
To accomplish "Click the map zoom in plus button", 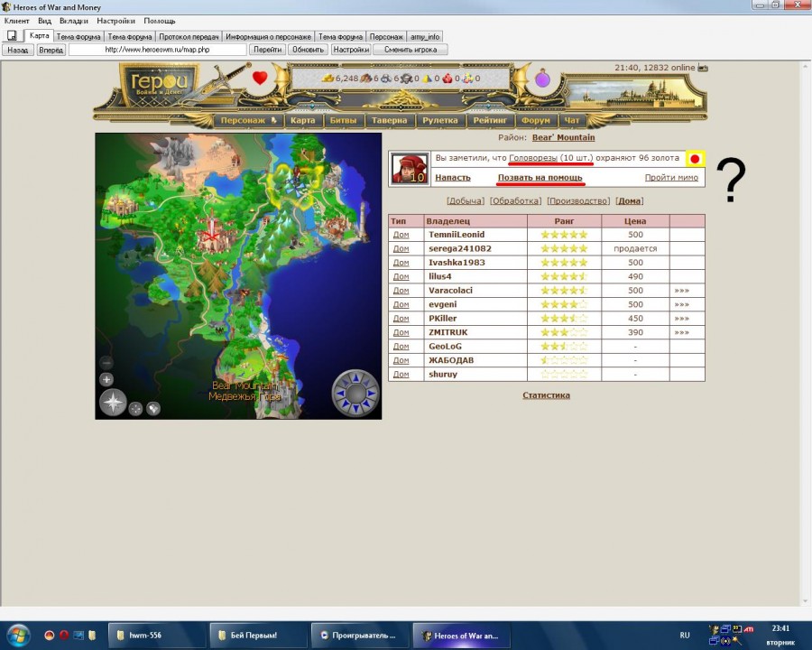I will coord(106,379).
